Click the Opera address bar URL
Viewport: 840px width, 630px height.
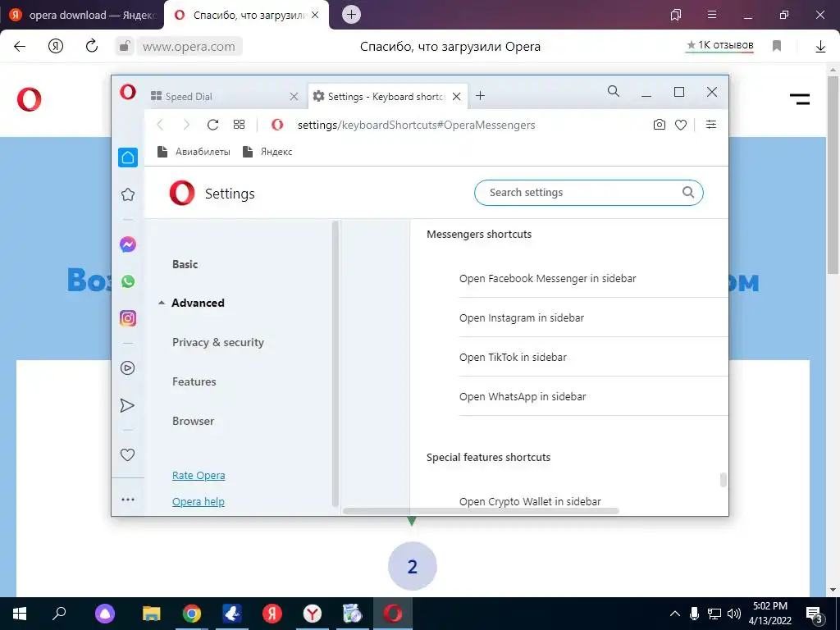click(416, 125)
